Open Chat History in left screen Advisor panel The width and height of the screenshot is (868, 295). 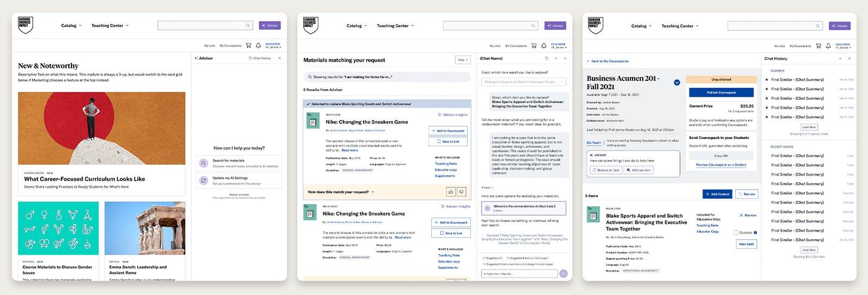[260, 58]
